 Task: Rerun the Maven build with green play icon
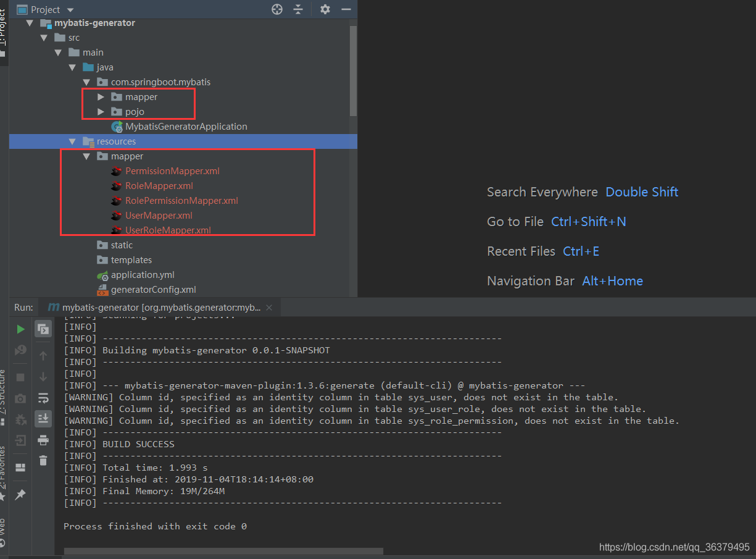click(x=21, y=329)
